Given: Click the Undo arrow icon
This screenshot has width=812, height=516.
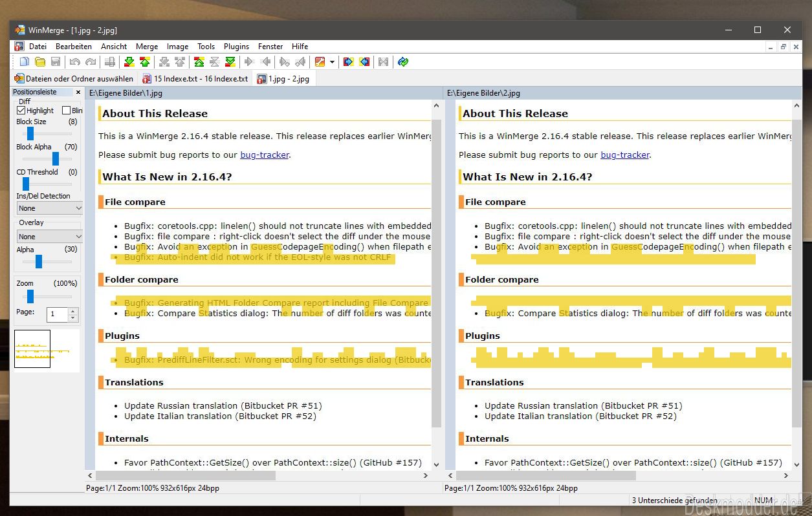Looking at the screenshot, I should pos(75,62).
